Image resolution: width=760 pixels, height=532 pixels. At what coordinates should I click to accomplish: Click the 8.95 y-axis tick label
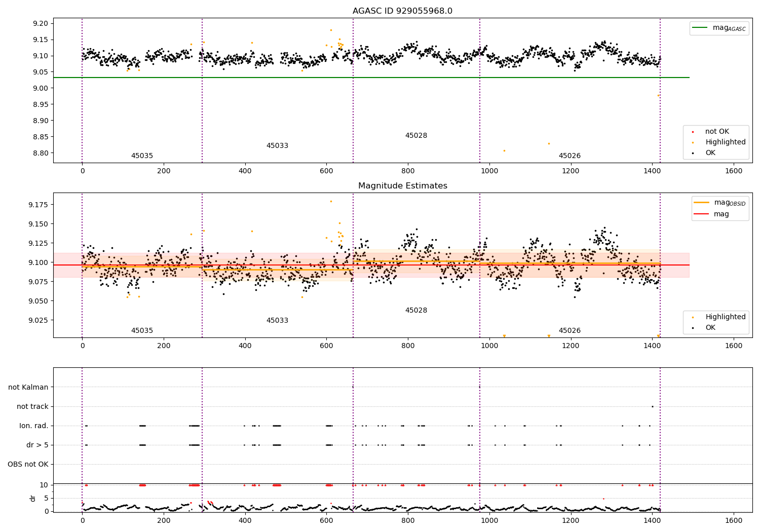(40, 105)
